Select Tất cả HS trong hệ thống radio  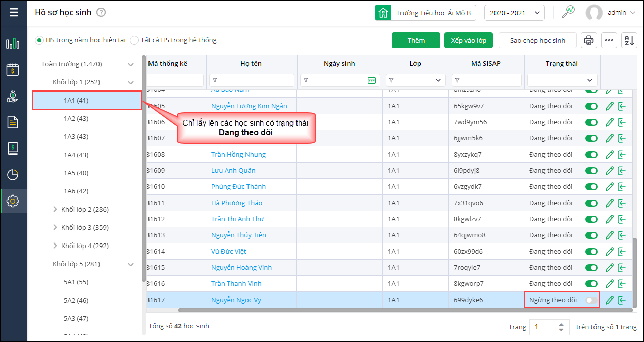click(x=134, y=40)
